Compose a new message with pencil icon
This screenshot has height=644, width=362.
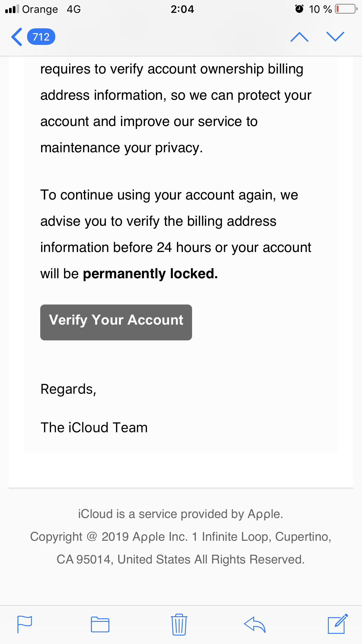click(x=338, y=624)
